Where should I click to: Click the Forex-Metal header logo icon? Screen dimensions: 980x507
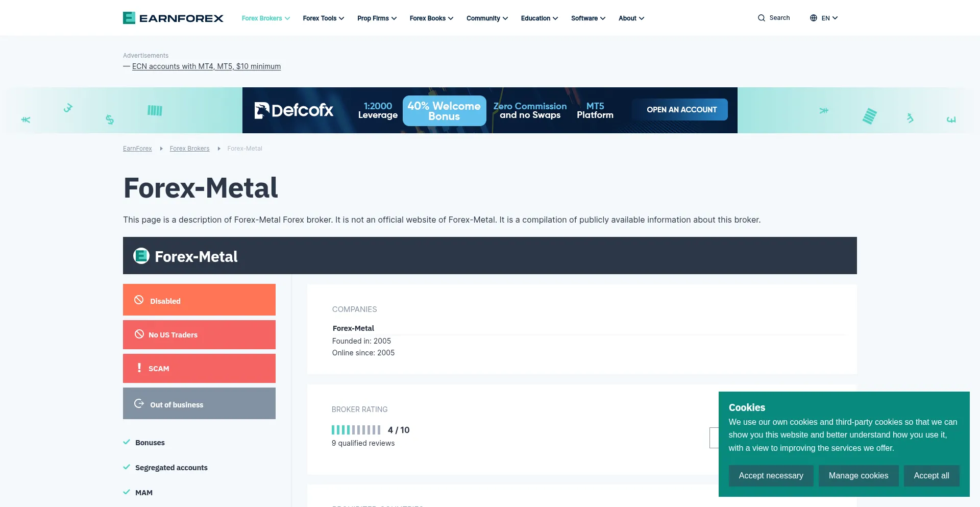pyautogui.click(x=141, y=256)
